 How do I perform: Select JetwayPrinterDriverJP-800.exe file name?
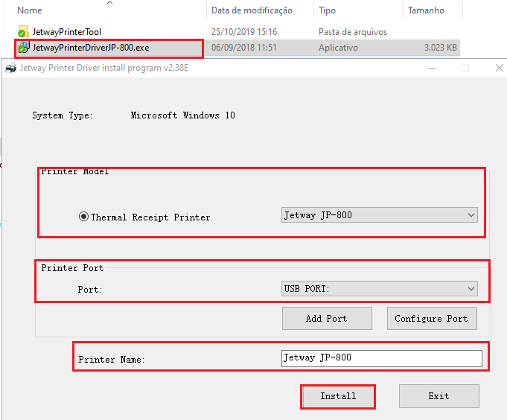tap(91, 48)
